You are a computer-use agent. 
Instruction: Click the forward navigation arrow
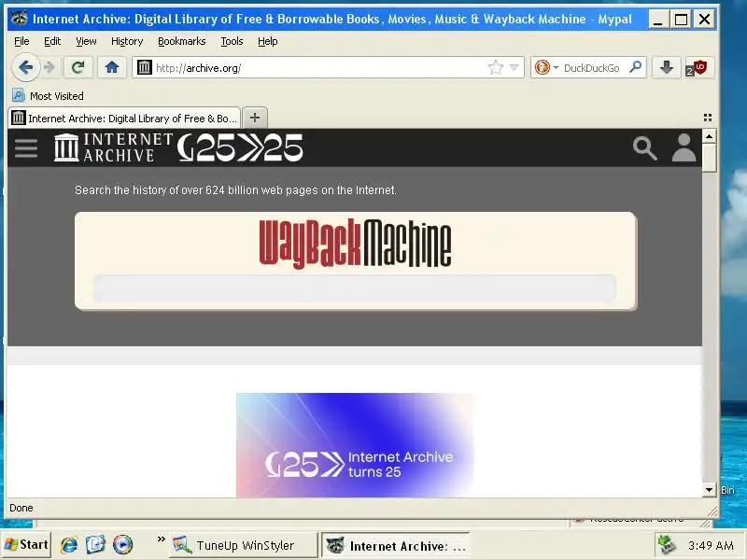[x=49, y=67]
